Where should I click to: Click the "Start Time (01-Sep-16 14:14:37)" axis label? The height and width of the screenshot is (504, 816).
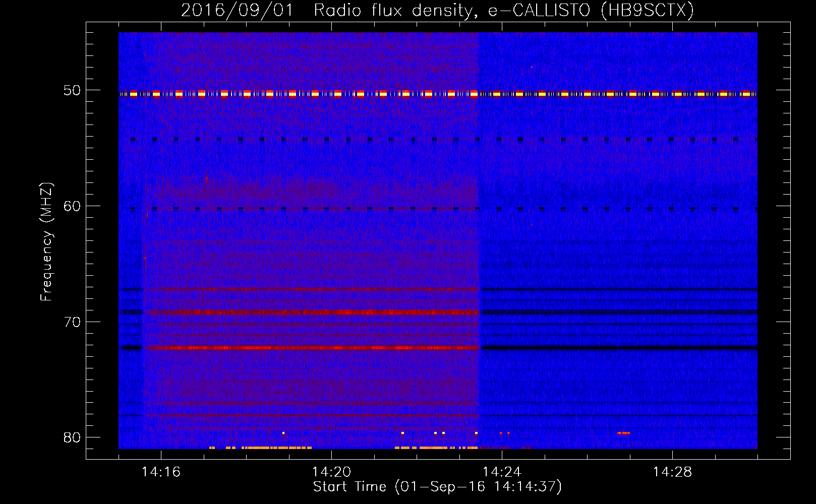pos(437,487)
